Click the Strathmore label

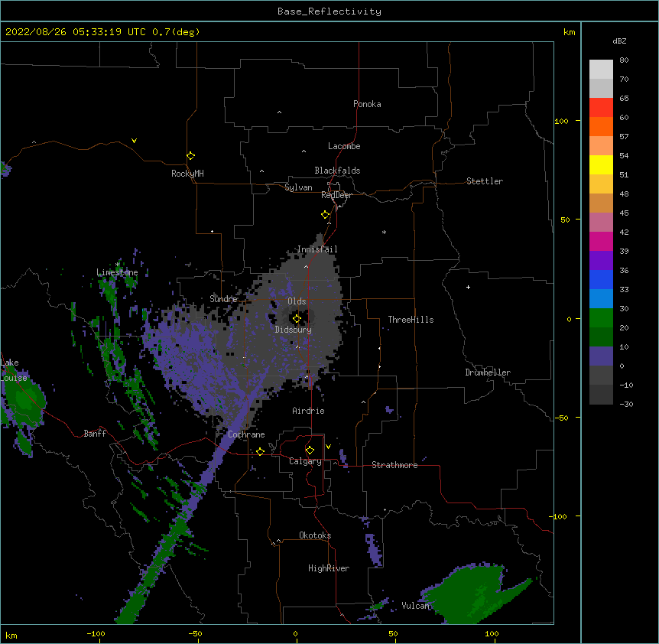tap(394, 465)
